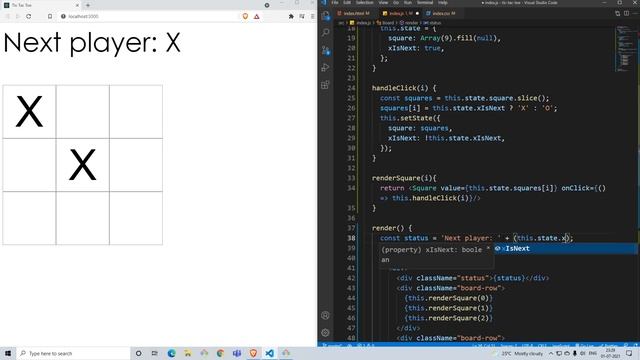640x360 pixels.
Task: Select the Tic Tac Toe browser tab
Action: pos(41,5)
